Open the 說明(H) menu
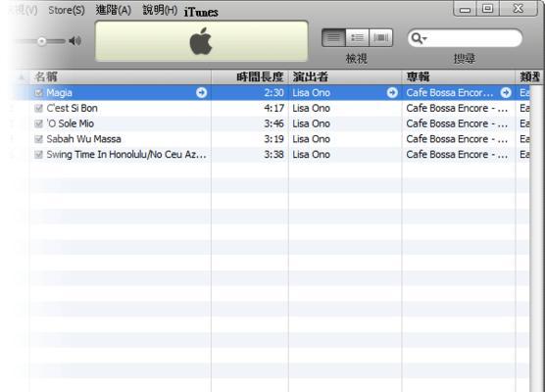The height and width of the screenshot is (392, 545). click(x=160, y=10)
